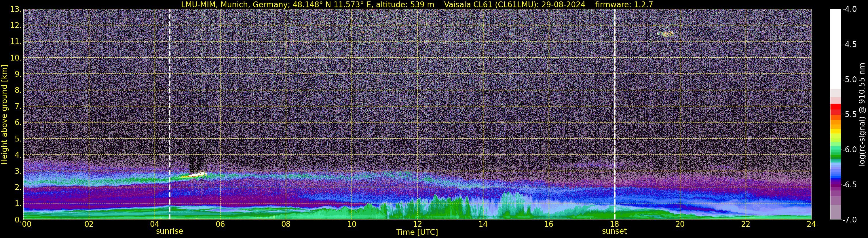
Task: Click the time axis tick label 10
Action: click(x=352, y=224)
